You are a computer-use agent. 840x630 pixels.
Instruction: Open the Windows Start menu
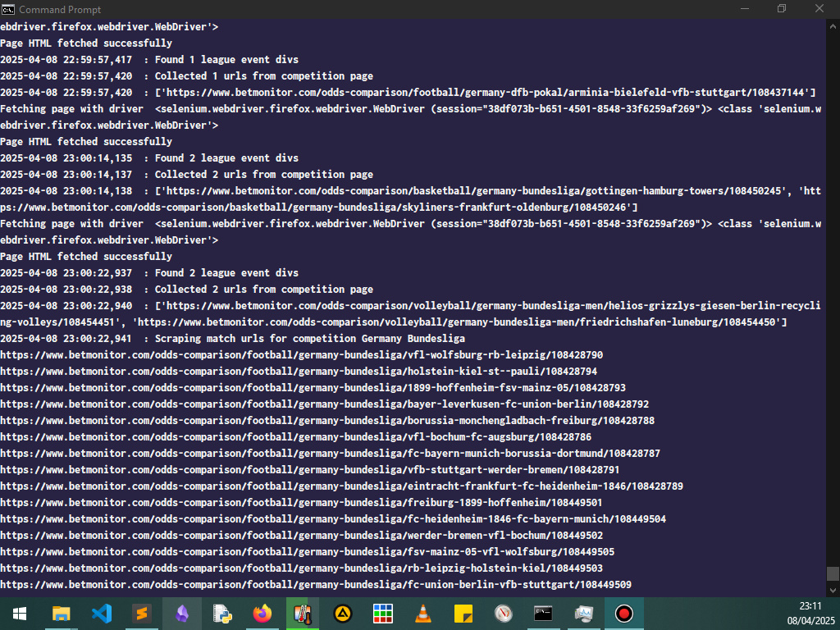20,613
